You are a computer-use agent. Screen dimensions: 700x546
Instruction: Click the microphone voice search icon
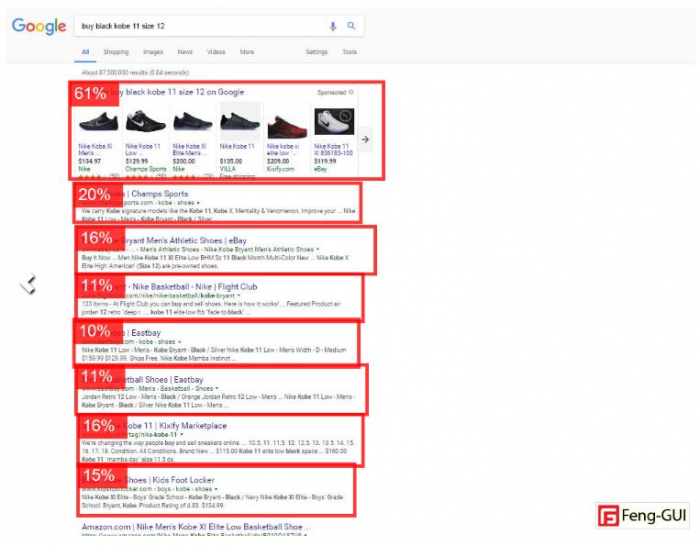[x=333, y=26]
